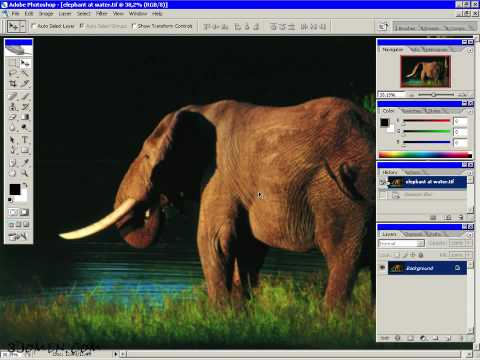Select the Magic Wand tool
480x360 pixels.
pyautogui.click(x=25, y=73)
